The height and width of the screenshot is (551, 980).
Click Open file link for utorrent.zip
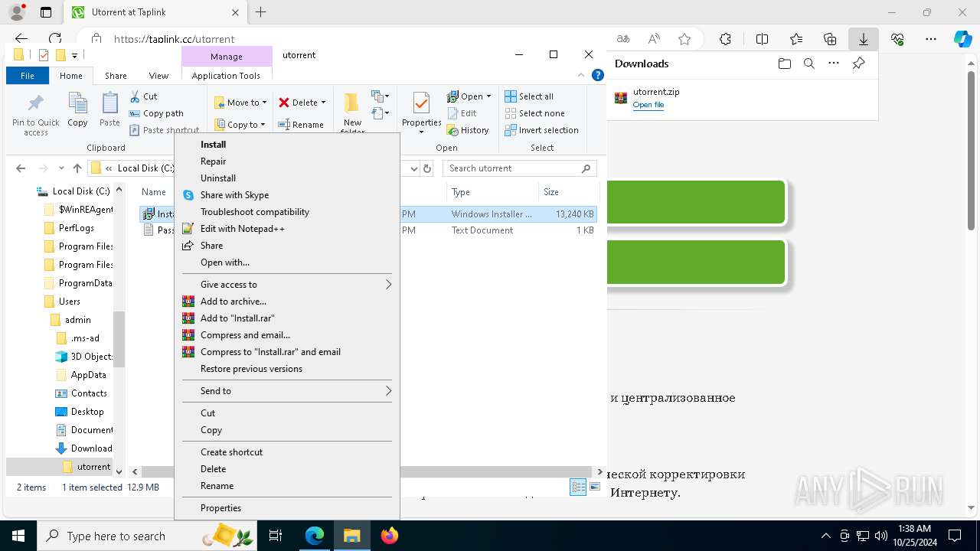(648, 105)
